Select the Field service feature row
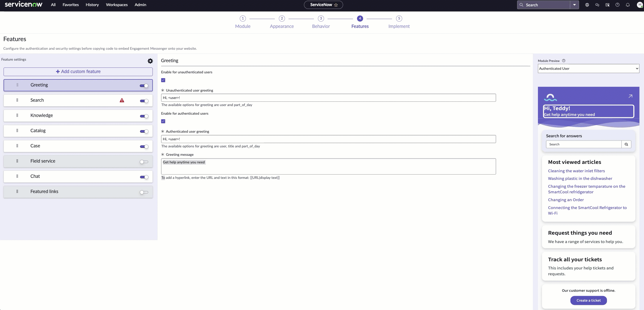This screenshot has height=310, width=644. click(x=78, y=161)
